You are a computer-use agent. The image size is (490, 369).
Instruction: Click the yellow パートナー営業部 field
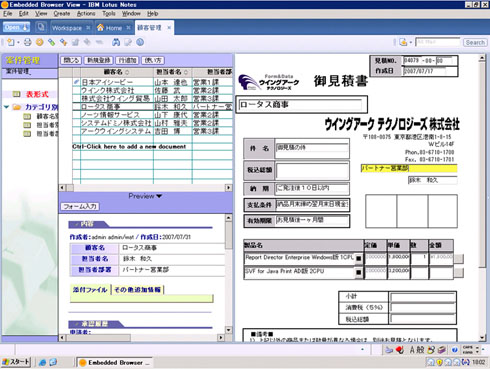click(409, 168)
